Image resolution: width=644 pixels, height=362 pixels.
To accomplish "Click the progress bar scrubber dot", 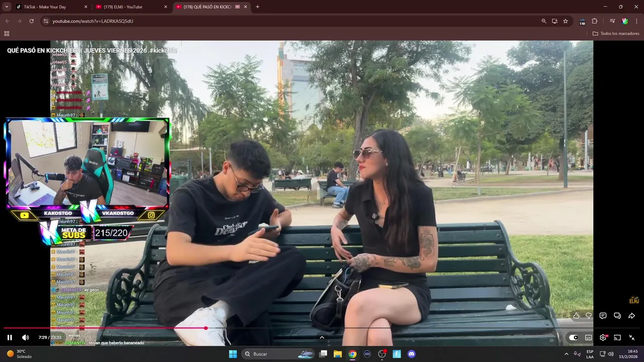I will click(206, 328).
